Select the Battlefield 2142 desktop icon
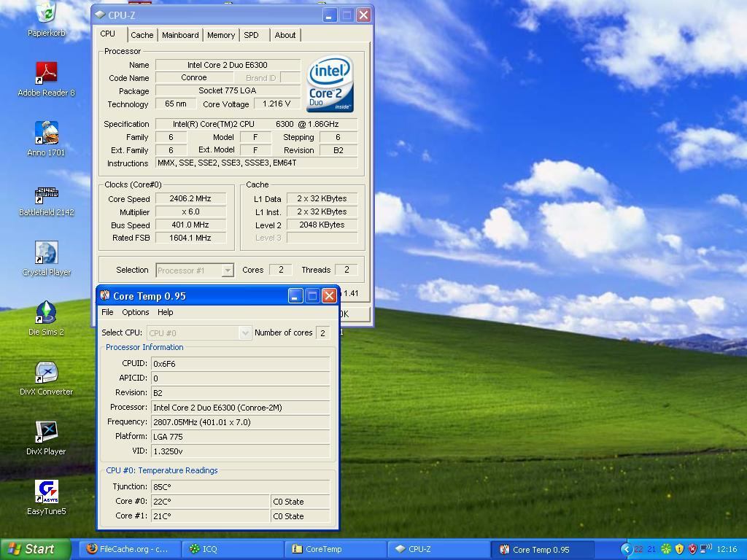Viewport: 747px width, 560px height. coord(46,195)
